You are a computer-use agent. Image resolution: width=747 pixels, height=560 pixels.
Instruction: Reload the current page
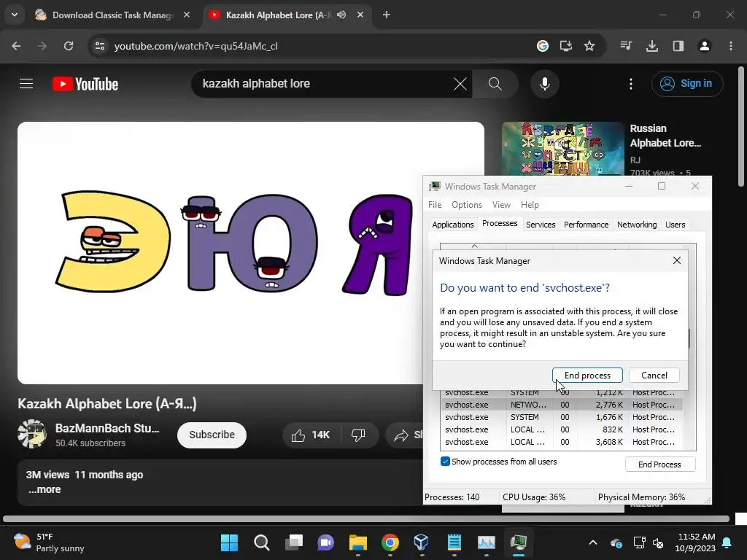point(69,46)
